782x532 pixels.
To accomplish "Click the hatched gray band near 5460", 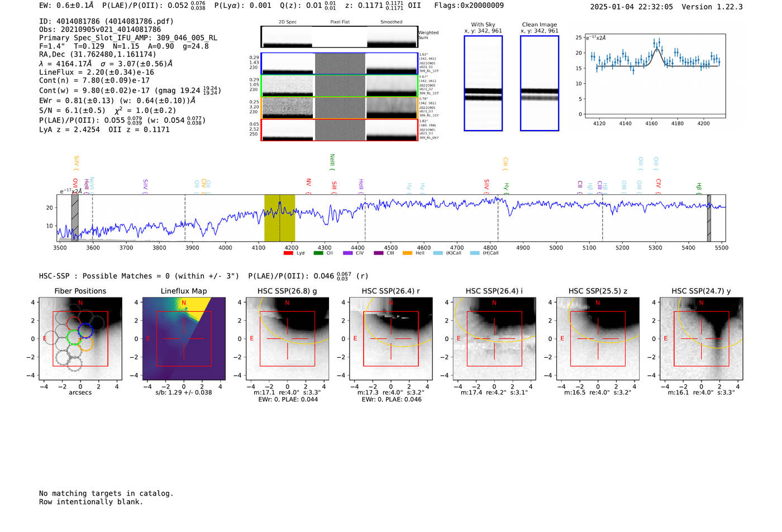I will 709,218.
